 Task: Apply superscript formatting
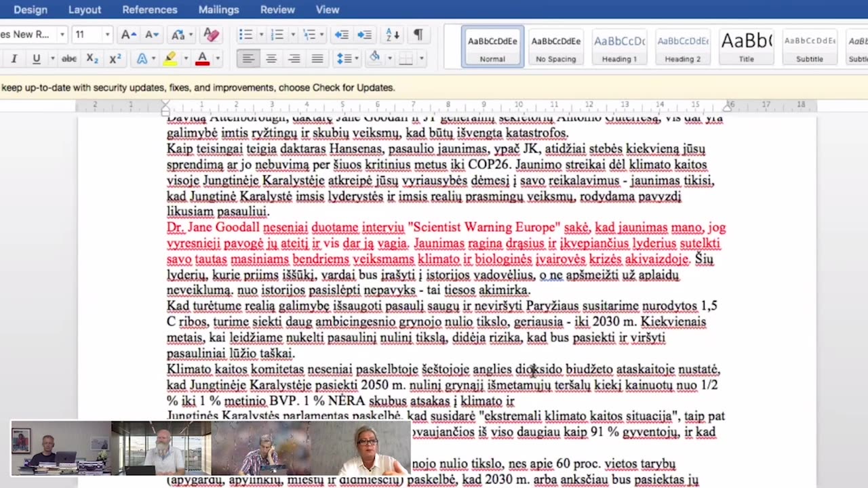[115, 59]
